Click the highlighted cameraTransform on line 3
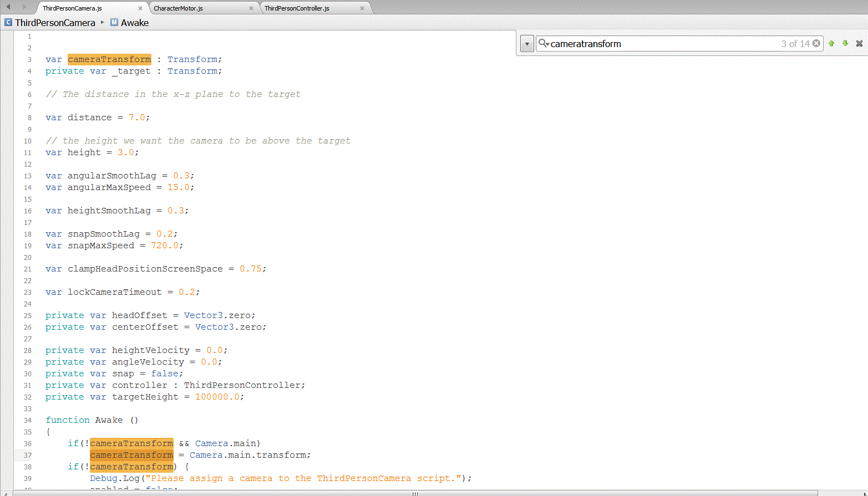 coord(109,59)
